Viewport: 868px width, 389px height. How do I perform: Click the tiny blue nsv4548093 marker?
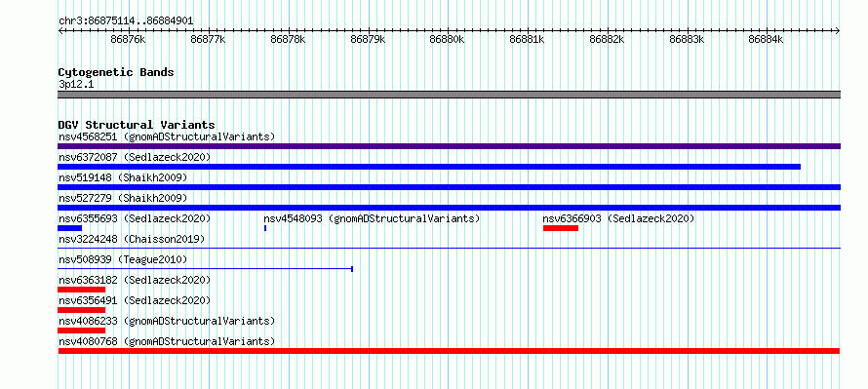(265, 228)
